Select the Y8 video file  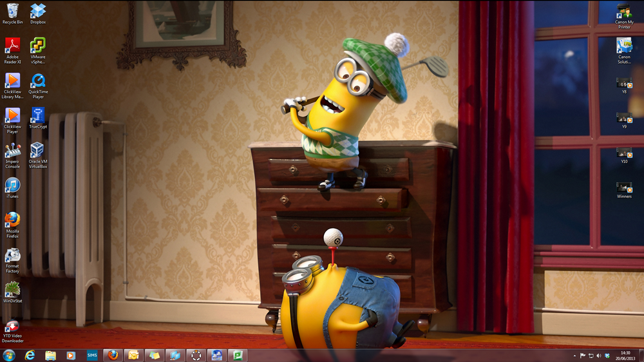click(x=624, y=86)
